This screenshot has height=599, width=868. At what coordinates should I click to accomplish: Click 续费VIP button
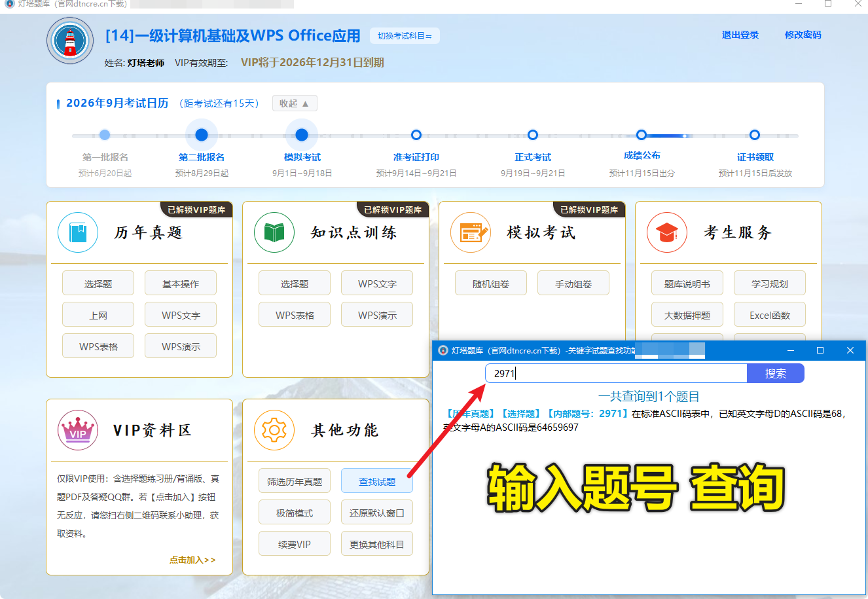[295, 544]
